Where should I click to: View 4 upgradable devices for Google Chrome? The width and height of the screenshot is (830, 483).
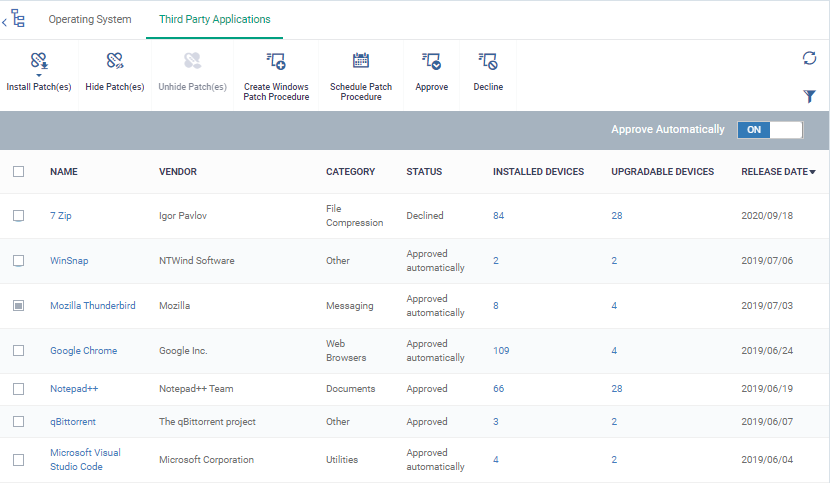(x=614, y=351)
